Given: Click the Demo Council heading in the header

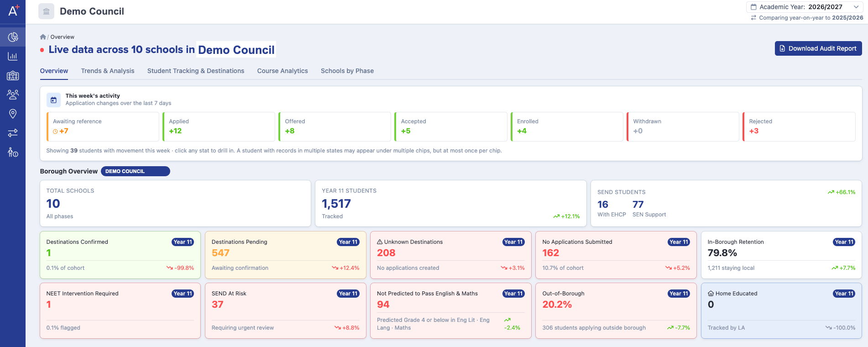Looking at the screenshot, I should coord(92,11).
